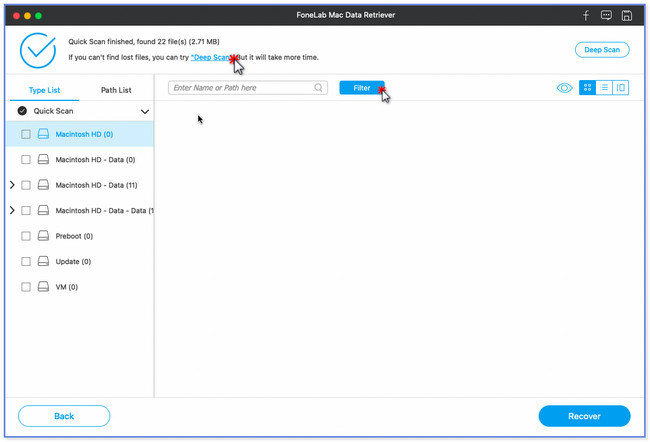The image size is (650, 442).
Task: Click the Quick Scan label
Action: pos(53,111)
